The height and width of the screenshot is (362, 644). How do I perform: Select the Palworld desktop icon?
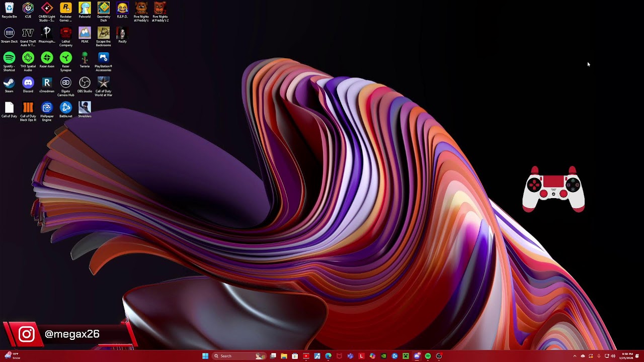[85, 11]
